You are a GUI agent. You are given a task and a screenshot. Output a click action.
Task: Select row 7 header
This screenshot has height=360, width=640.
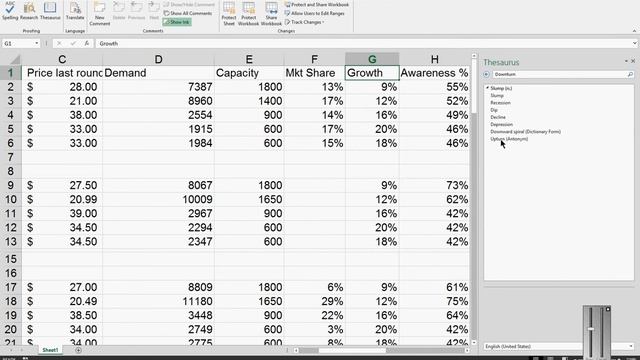click(x=11, y=157)
